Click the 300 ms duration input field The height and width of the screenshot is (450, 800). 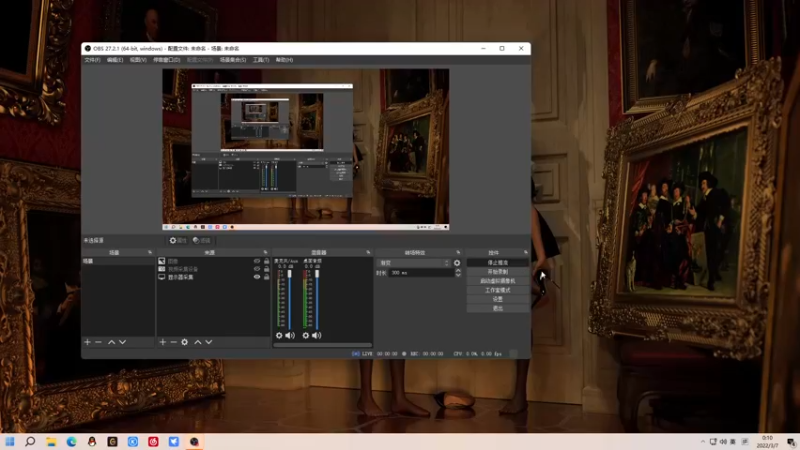[x=421, y=273]
